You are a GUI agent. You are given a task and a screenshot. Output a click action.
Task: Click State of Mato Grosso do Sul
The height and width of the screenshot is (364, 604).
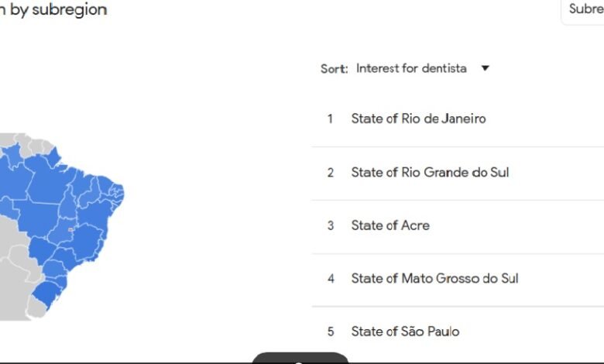coord(434,278)
